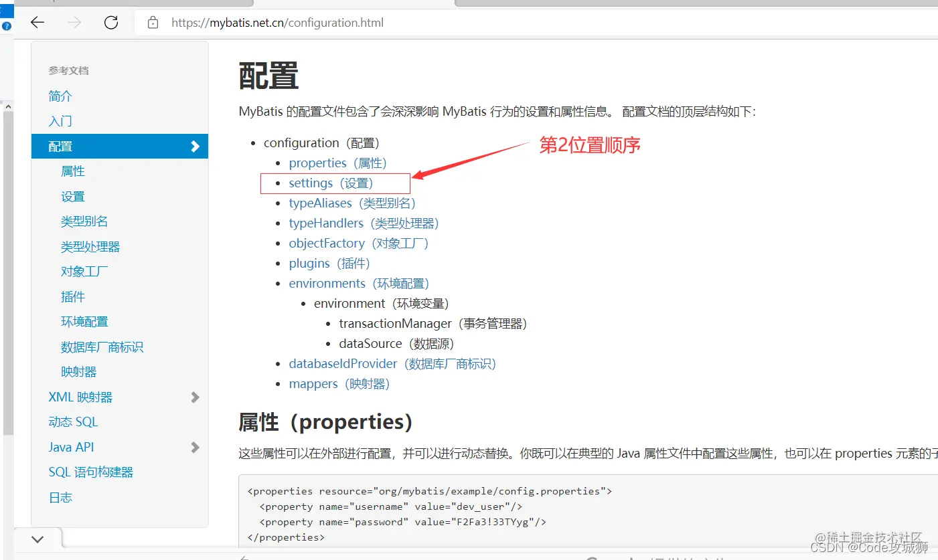Go to 类型别名 sidebar sub-item

pyautogui.click(x=84, y=221)
